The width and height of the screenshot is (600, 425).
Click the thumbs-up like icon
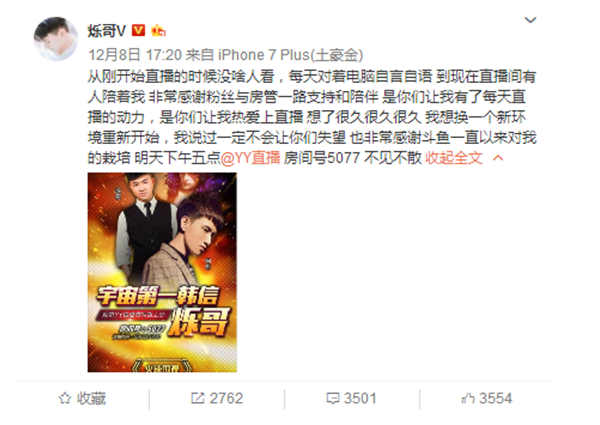[x=468, y=399]
